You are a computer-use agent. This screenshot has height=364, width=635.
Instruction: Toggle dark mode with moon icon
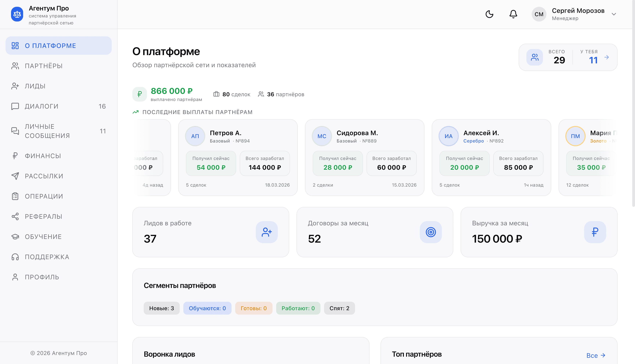point(489,14)
